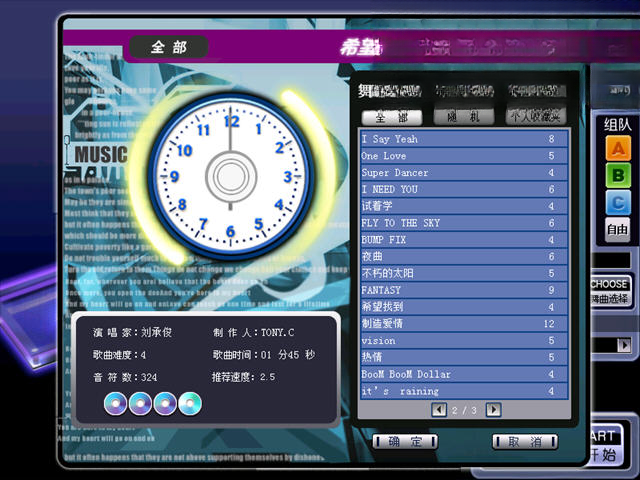Open the 个人收藏夹 favorites tab
The image size is (640, 480).
point(536,117)
